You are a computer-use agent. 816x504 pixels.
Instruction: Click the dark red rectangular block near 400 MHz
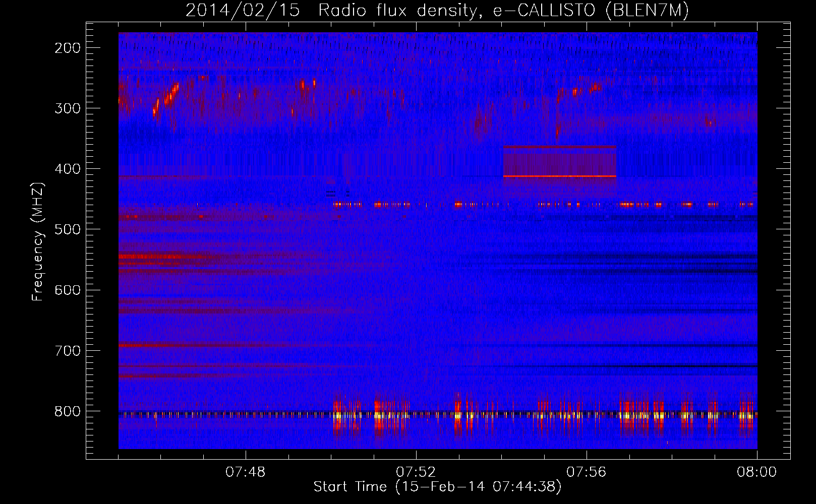point(560,161)
